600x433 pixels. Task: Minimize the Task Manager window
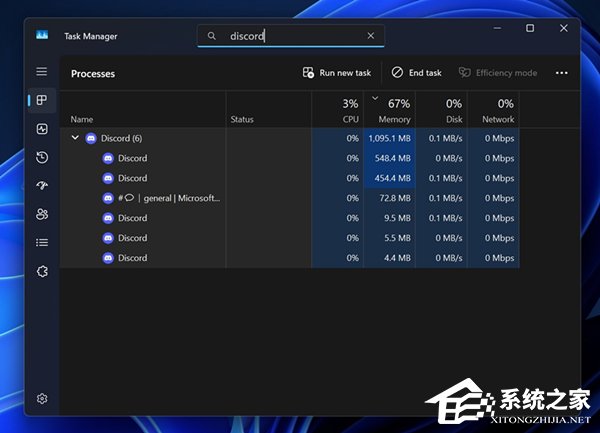[497, 28]
